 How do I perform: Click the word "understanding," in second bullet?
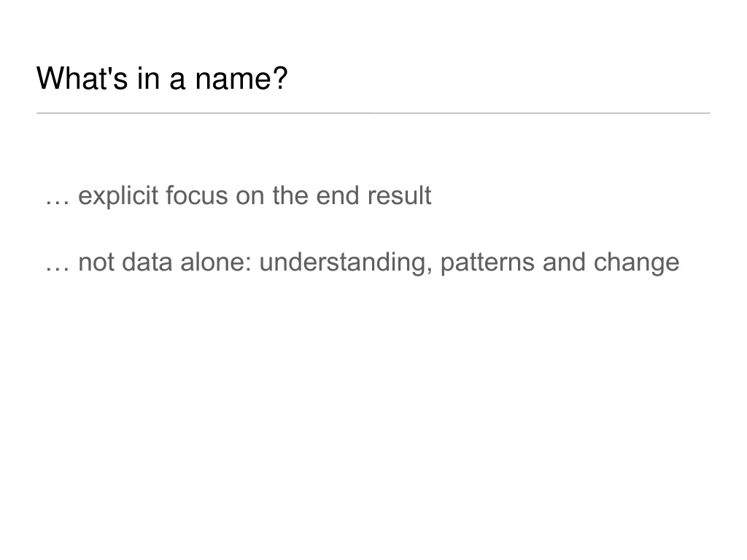346,263
